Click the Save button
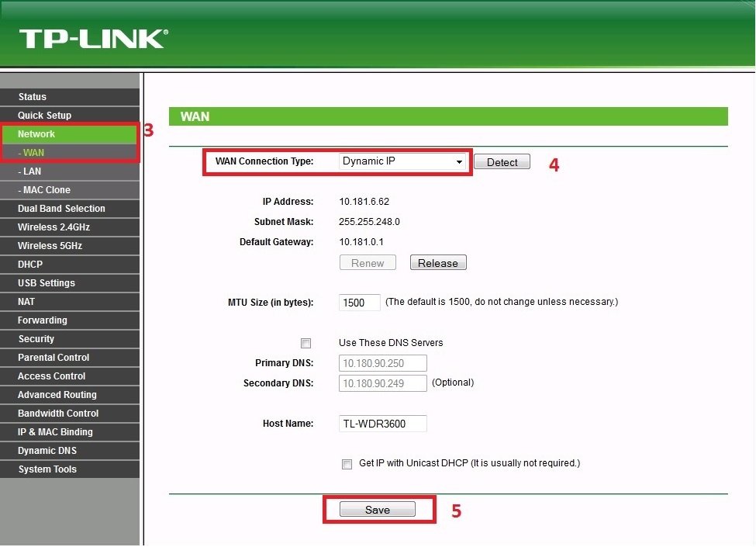This screenshot has width=756, height=547. pos(378,510)
